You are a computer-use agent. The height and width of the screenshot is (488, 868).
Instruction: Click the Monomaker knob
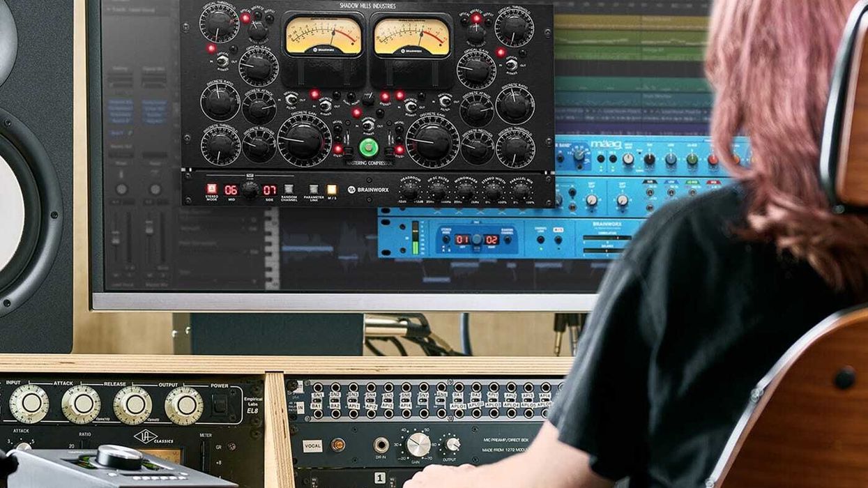point(466,188)
